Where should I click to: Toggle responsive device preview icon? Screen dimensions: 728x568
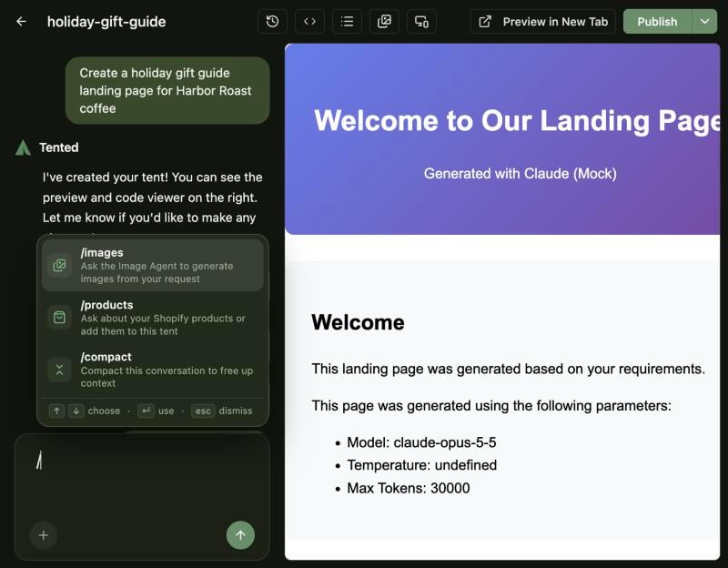pyautogui.click(x=421, y=21)
